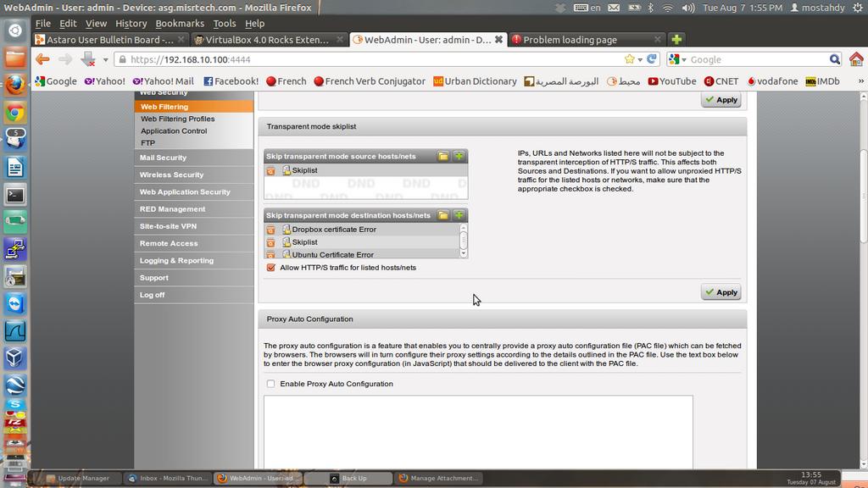Switch to Inbox - Mozilla Thunderbird window

(168, 478)
